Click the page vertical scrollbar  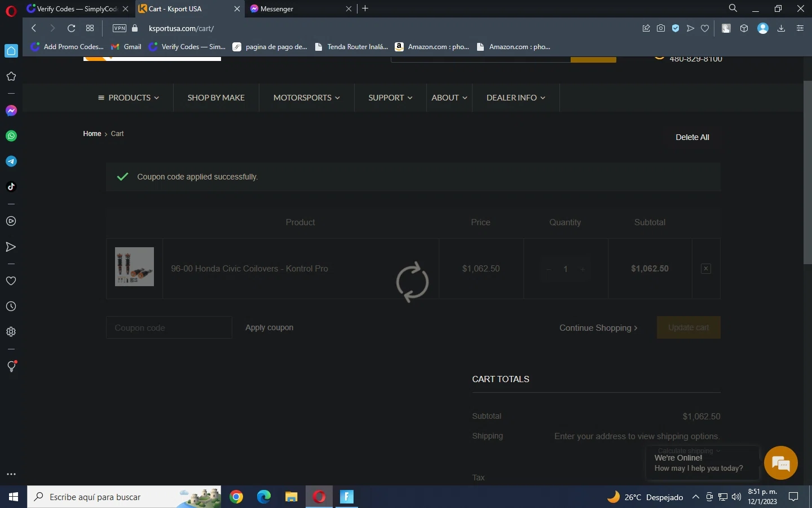[807, 172]
